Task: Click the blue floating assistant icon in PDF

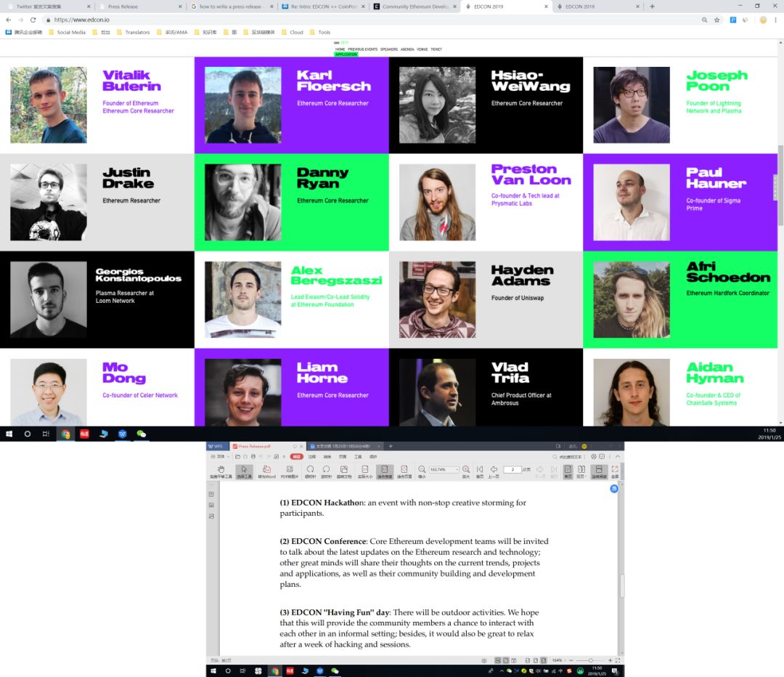Action: pos(614,489)
